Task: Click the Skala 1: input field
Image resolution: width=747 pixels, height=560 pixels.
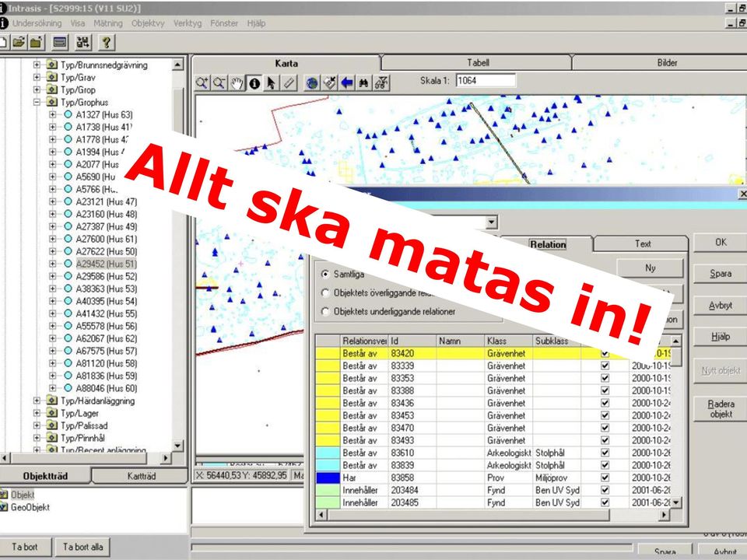Action: pos(486,80)
